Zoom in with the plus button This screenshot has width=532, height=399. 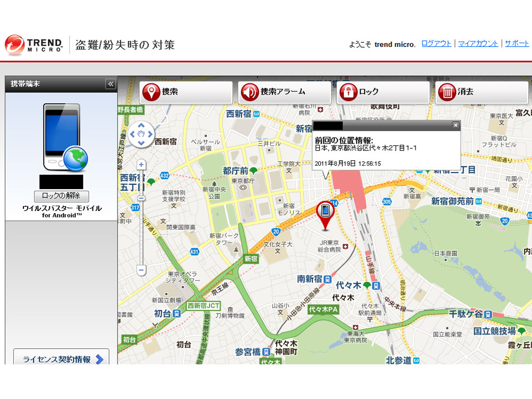pos(141,165)
